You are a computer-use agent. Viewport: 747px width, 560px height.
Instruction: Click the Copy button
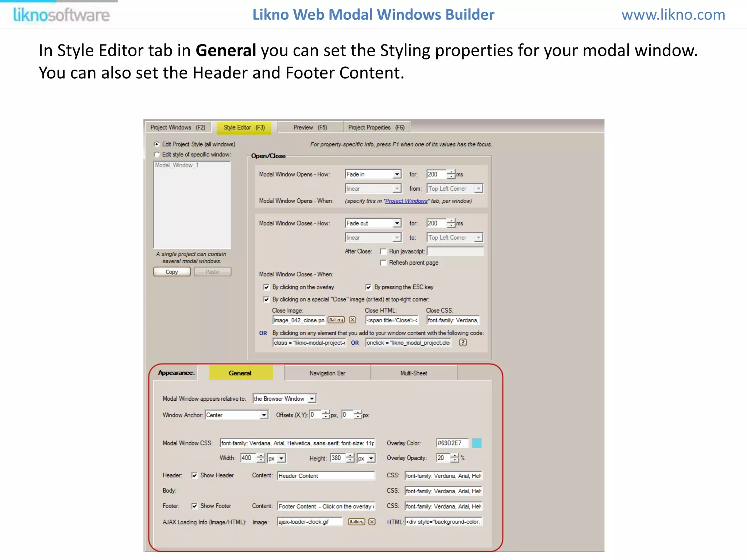(x=172, y=272)
